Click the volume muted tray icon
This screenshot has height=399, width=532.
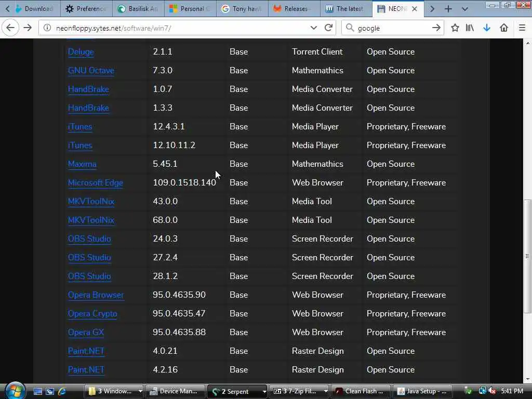coord(493,391)
